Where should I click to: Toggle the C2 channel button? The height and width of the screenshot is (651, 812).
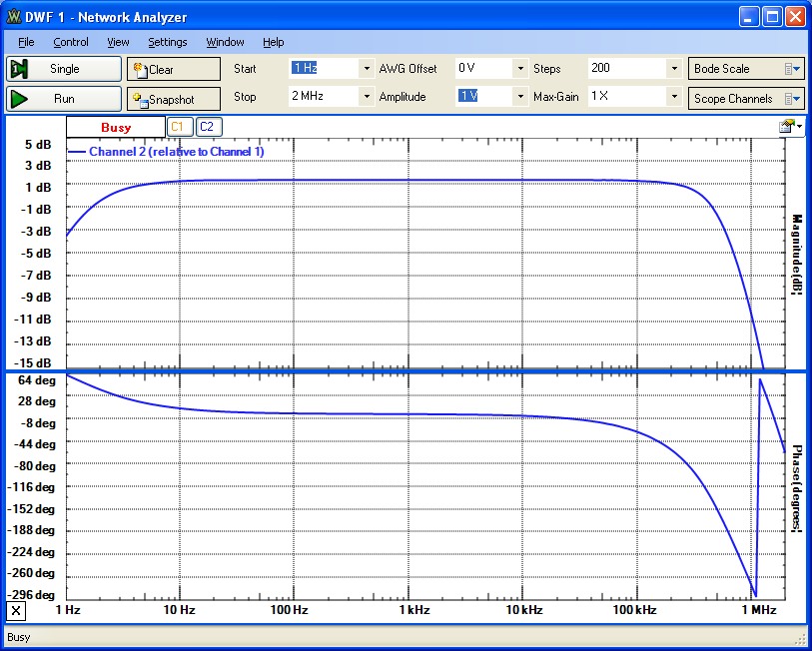click(208, 127)
